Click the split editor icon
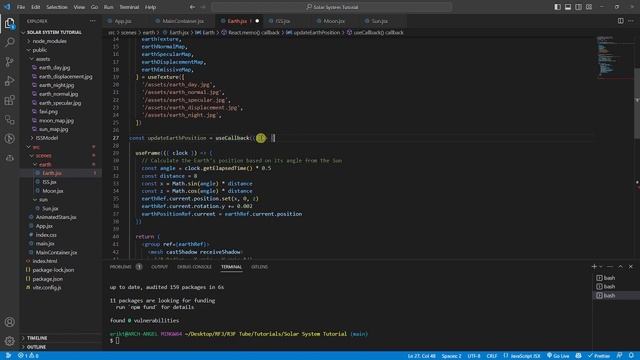This screenshot has width=640, height=360. coord(620,21)
